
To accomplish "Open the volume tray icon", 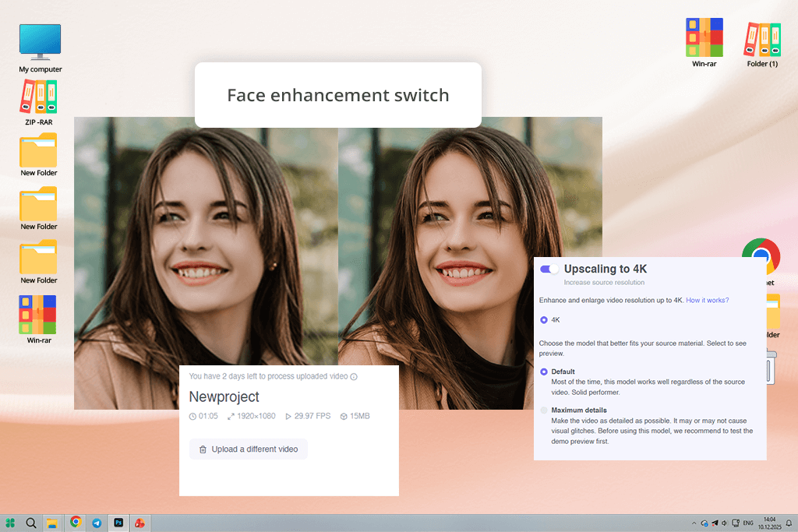I will coord(724,523).
